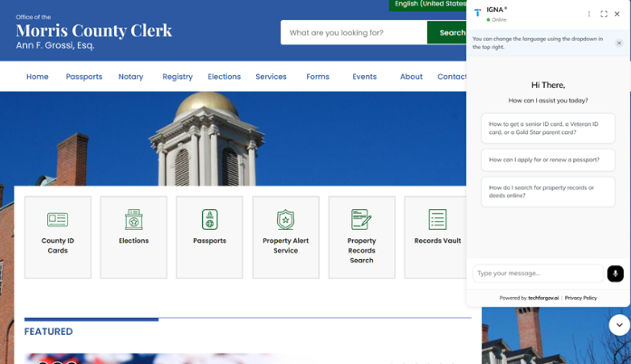Select the senior ID card suggested question

coord(548,128)
